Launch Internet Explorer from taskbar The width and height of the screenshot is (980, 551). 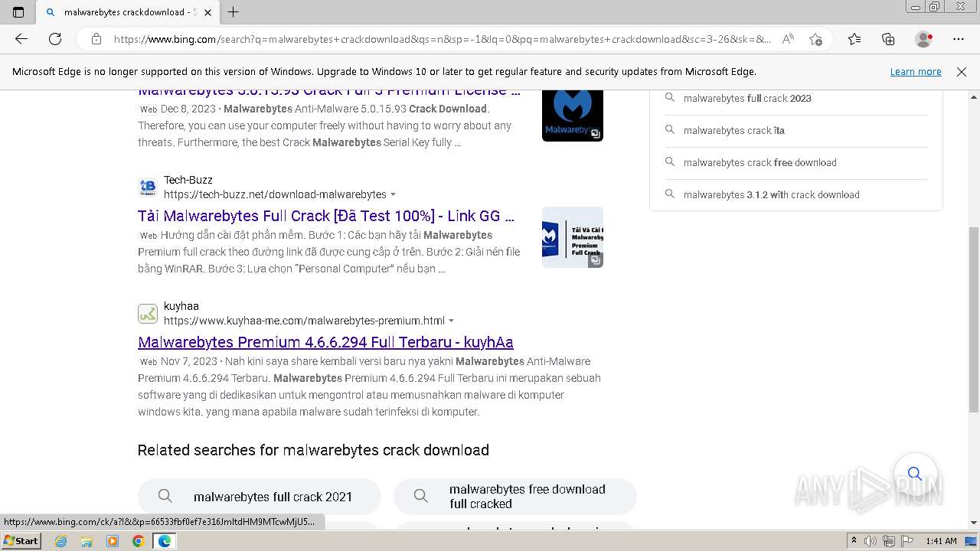61,541
